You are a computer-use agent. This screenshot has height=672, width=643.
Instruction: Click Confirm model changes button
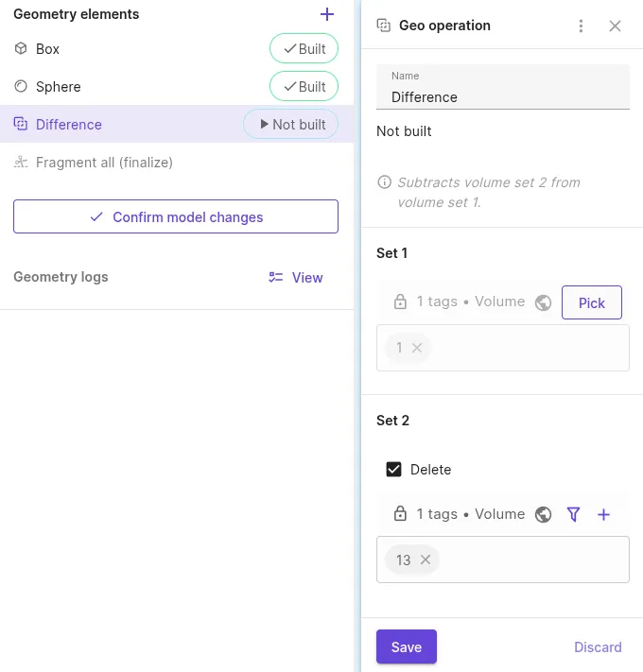click(176, 216)
